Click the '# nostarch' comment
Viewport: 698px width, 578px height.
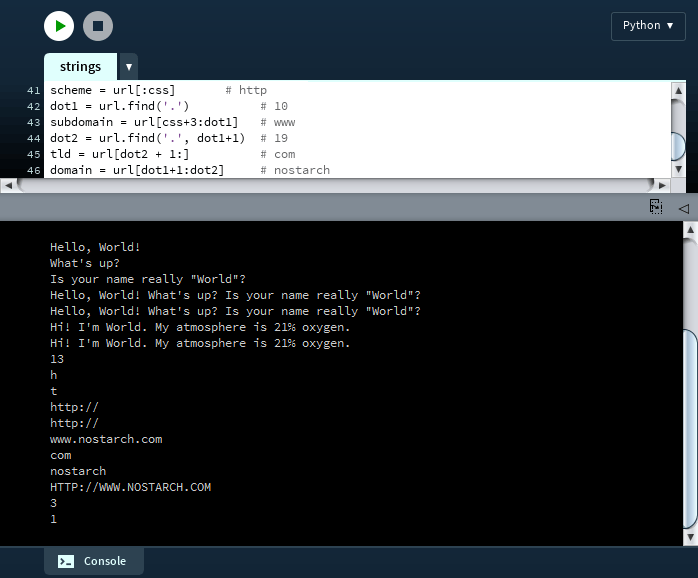tap(295, 170)
